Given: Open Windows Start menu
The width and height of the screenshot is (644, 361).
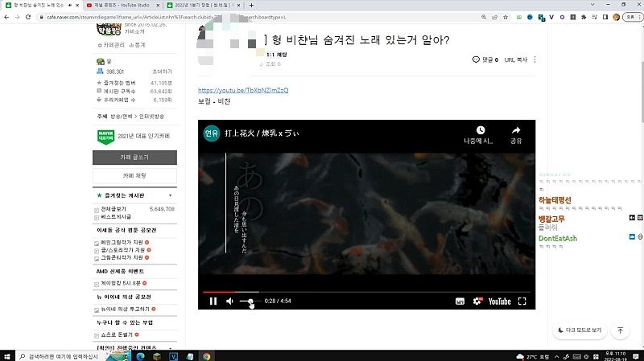Looking at the screenshot, I should [7, 356].
